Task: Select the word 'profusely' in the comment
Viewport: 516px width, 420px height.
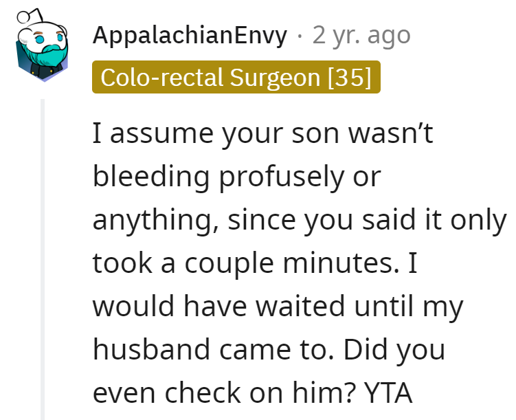Action: click(x=282, y=177)
